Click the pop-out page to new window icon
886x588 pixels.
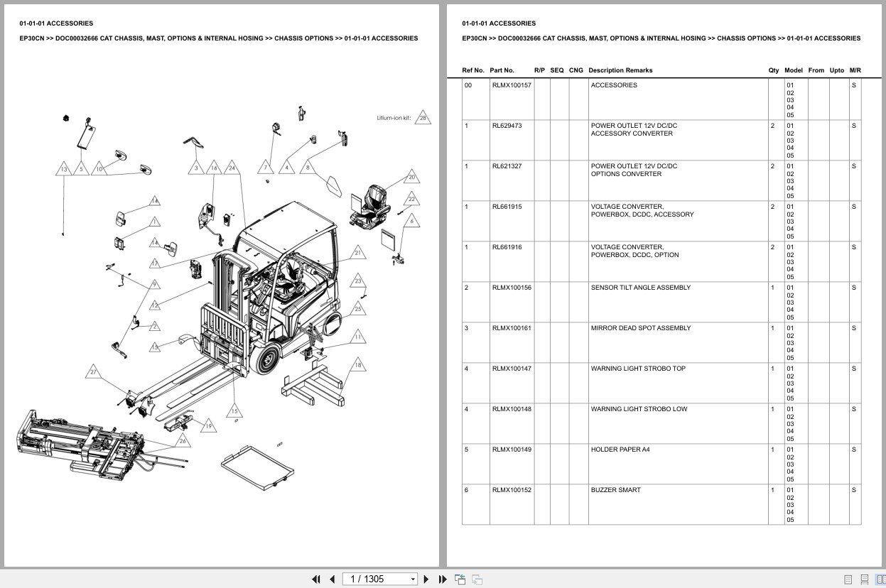coord(460,579)
